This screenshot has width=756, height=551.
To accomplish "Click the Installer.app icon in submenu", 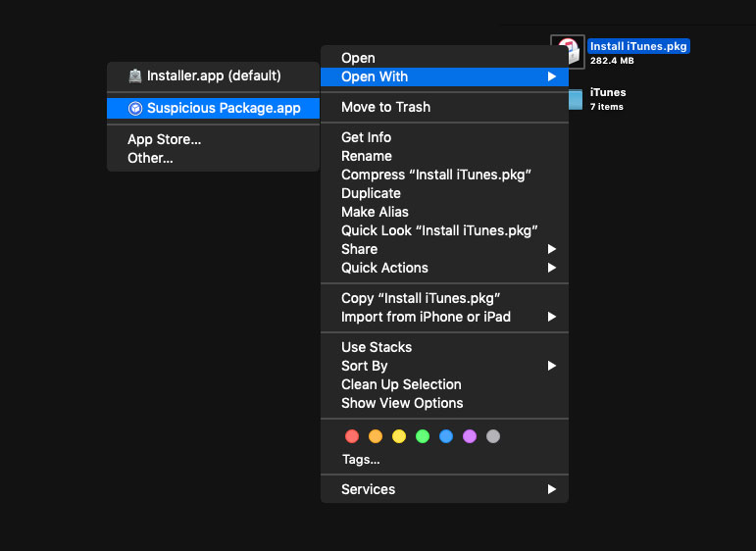I will (135, 75).
